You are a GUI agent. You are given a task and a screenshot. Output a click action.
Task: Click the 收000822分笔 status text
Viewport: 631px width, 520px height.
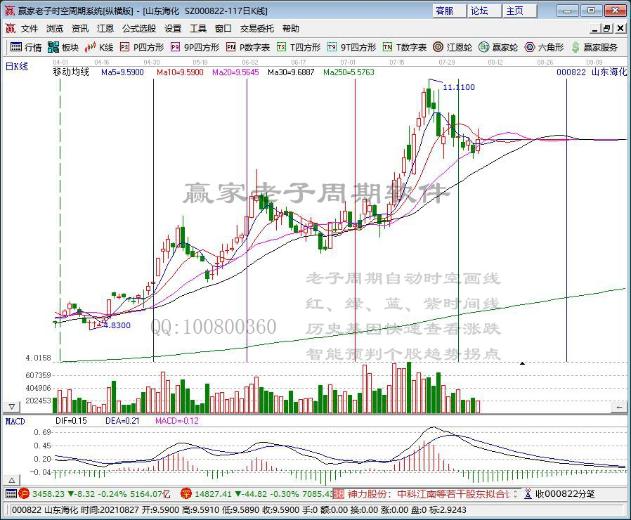(x=565, y=493)
